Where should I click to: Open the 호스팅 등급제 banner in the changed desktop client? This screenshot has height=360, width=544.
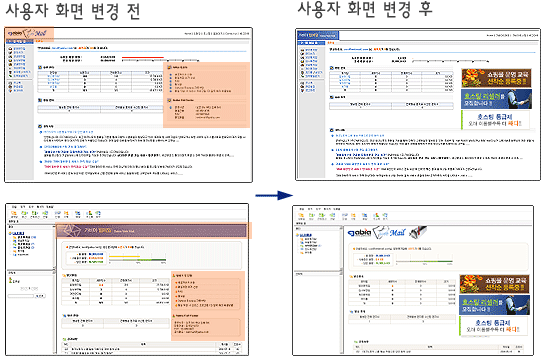coord(494,326)
